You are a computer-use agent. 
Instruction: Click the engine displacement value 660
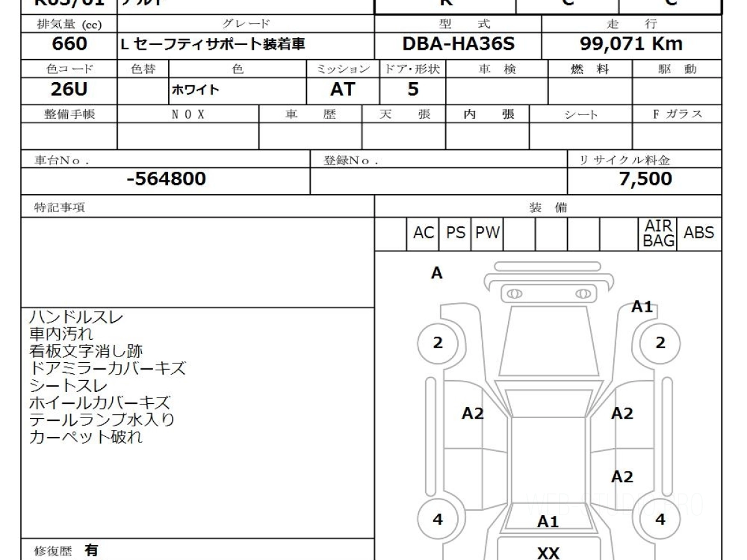[x=68, y=44]
